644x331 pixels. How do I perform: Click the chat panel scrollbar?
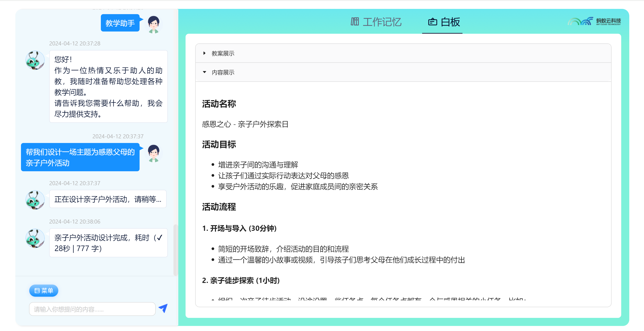[175, 250]
